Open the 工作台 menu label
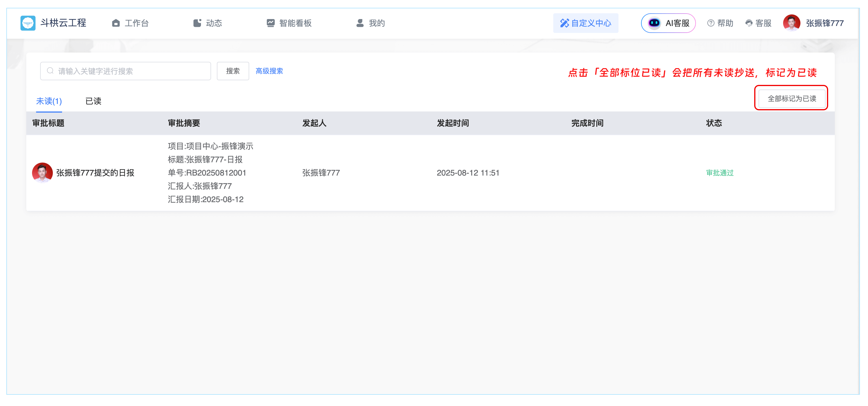The image size is (868, 406). click(137, 23)
